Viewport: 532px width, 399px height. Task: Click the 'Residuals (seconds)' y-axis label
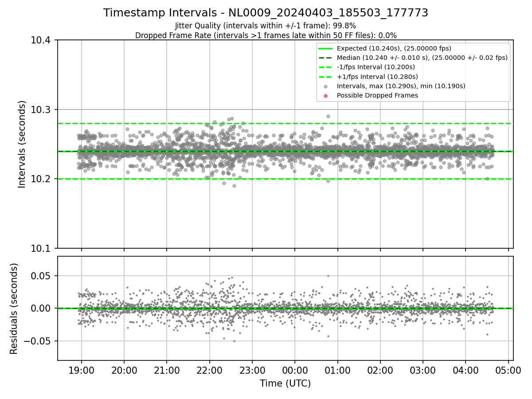coord(14,309)
